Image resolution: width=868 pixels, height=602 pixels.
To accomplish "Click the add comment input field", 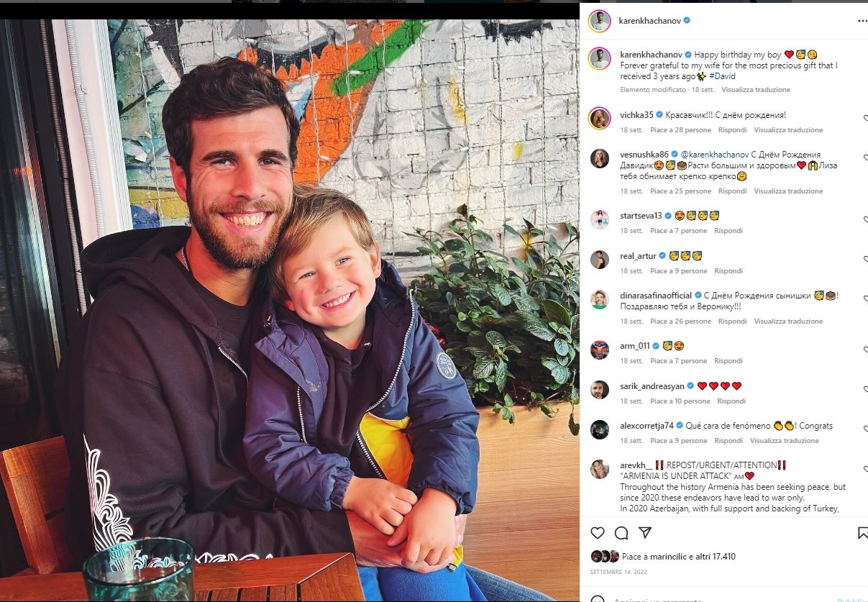I will pos(719,598).
